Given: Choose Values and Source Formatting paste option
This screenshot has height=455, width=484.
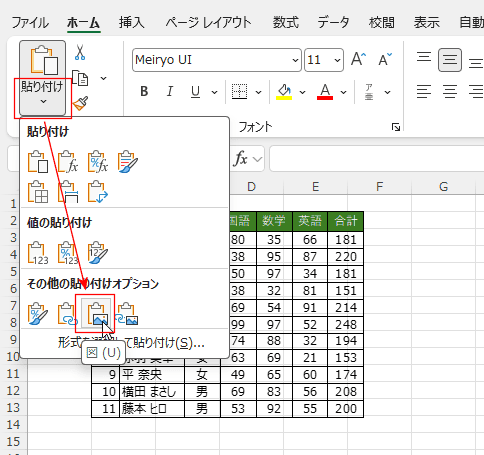Looking at the screenshot, I should point(98,253).
